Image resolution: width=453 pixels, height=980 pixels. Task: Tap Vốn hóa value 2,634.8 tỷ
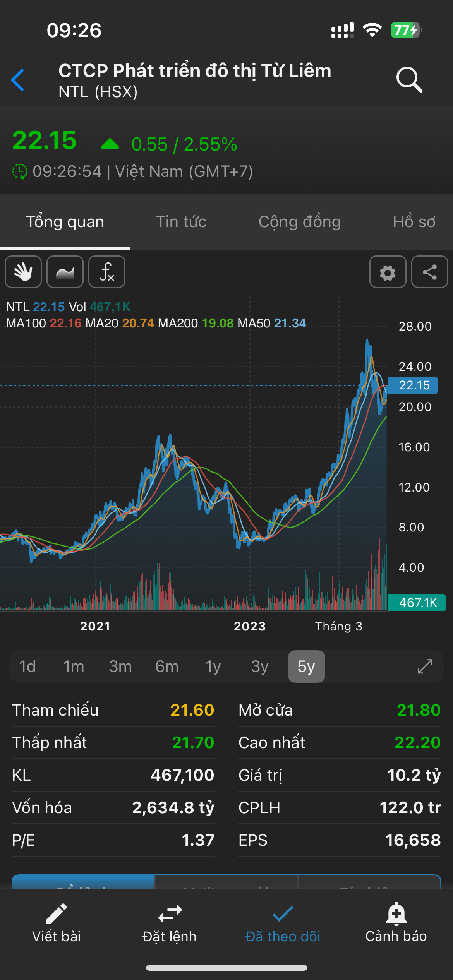pyautogui.click(x=173, y=808)
